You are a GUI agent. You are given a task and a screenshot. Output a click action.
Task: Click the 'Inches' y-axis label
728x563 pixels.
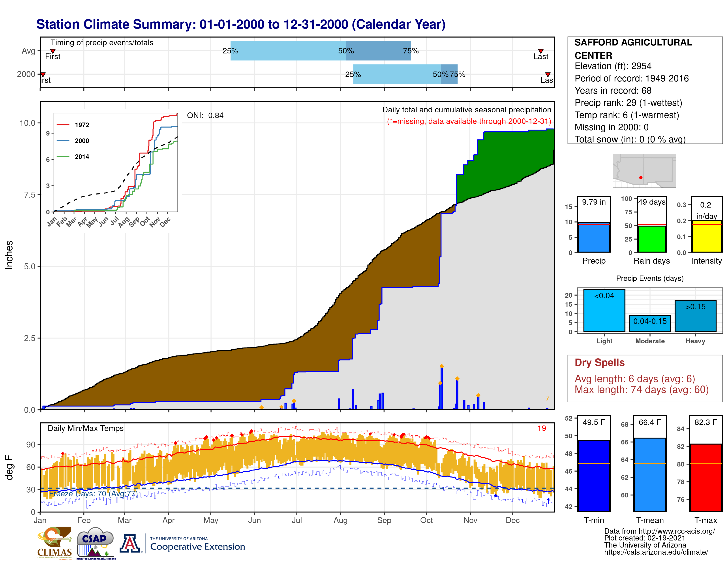coord(9,255)
